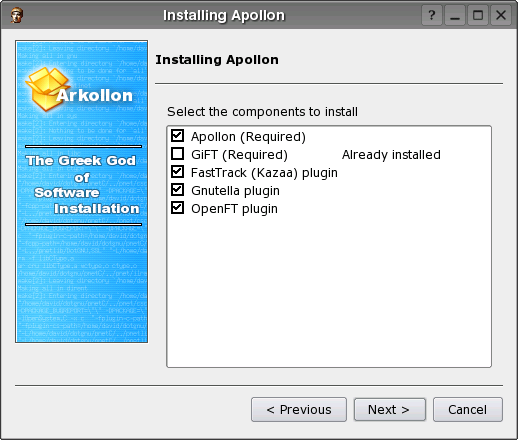The width and height of the screenshot is (518, 440).
Task: Select the 'Already installed' status text
Action: tap(391, 155)
